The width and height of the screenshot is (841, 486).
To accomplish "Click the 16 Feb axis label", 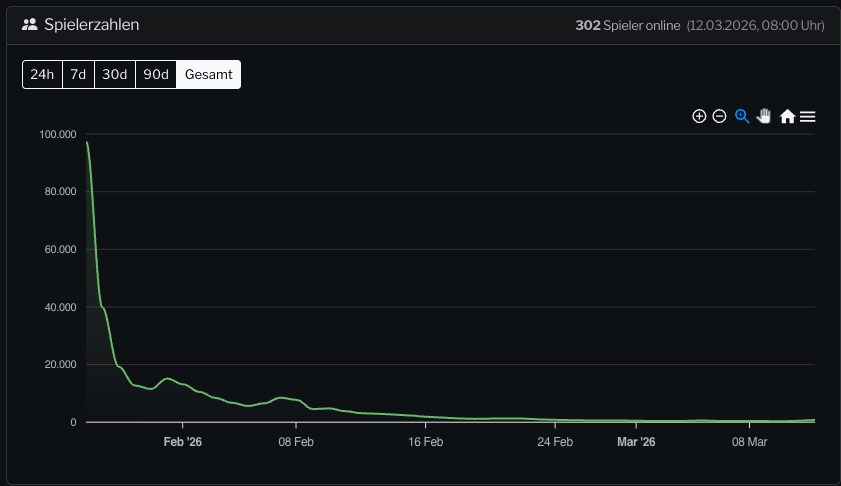I will (426, 441).
